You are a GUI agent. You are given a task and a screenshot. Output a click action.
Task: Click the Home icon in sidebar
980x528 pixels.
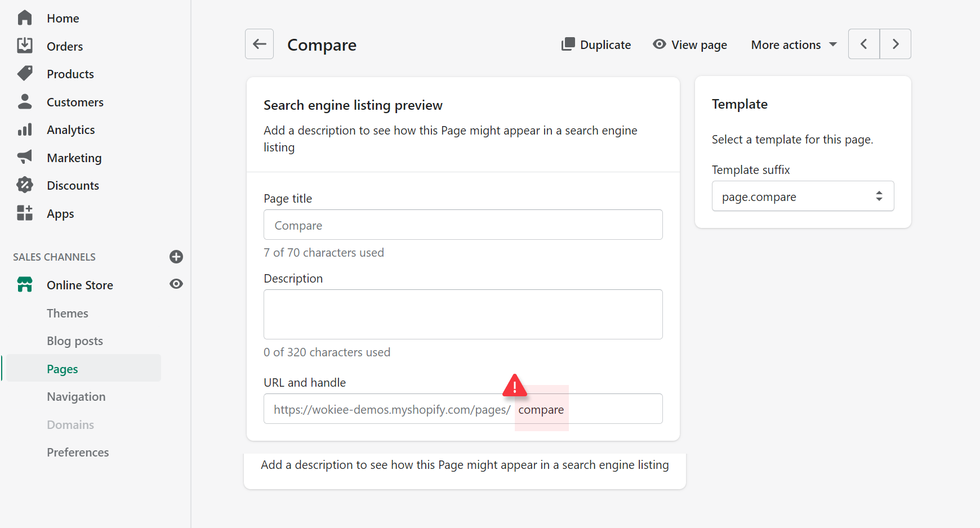(25, 18)
